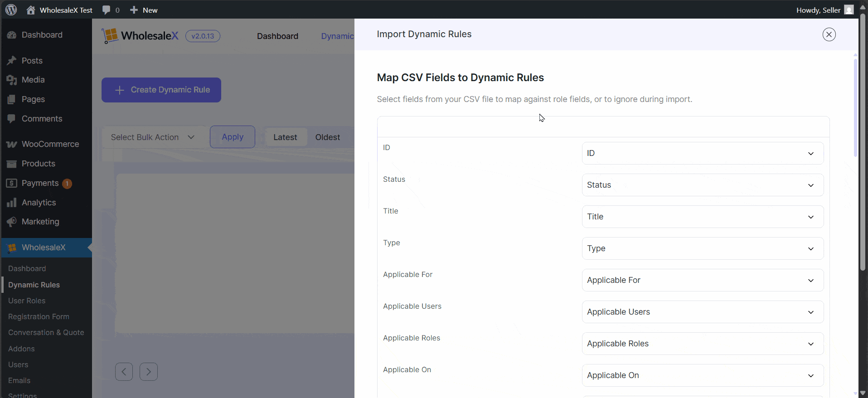868x398 pixels.
Task: Click the browser page scrollbar thumb
Action: pos(863,142)
